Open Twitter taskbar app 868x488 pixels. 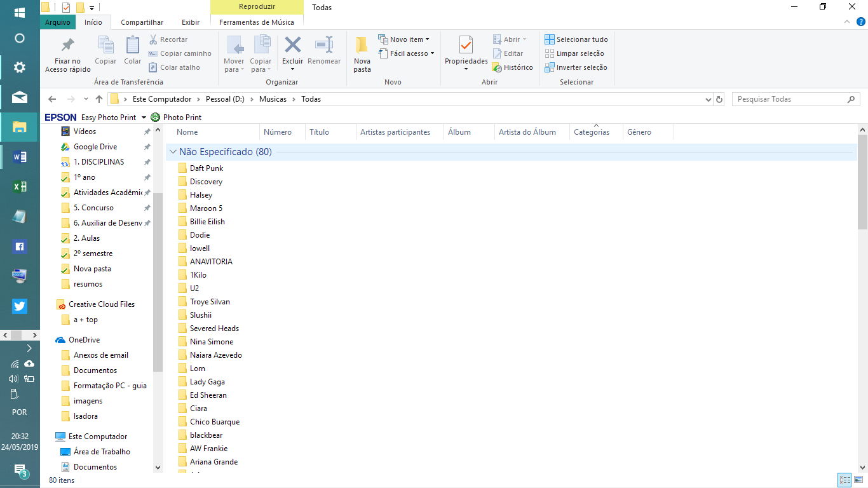pos(20,306)
